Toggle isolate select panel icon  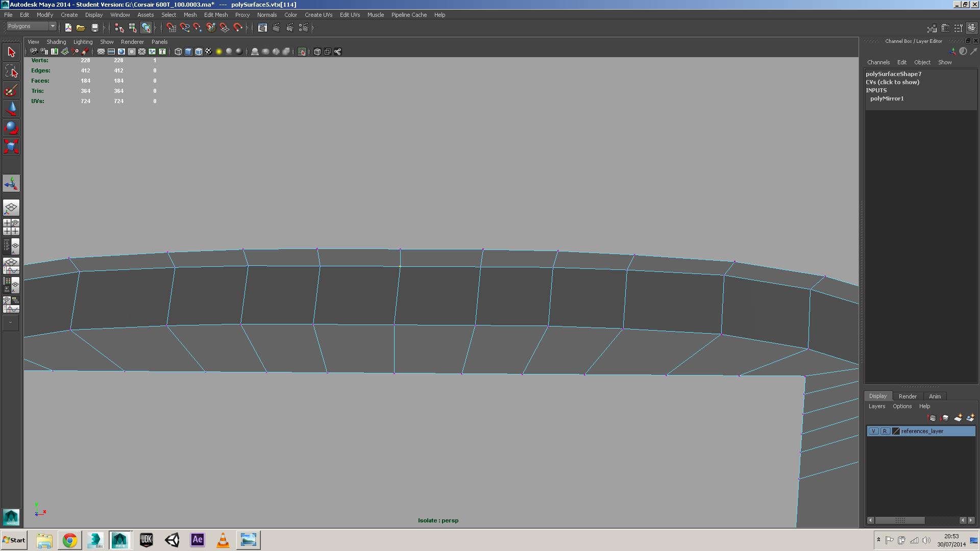[x=302, y=52]
